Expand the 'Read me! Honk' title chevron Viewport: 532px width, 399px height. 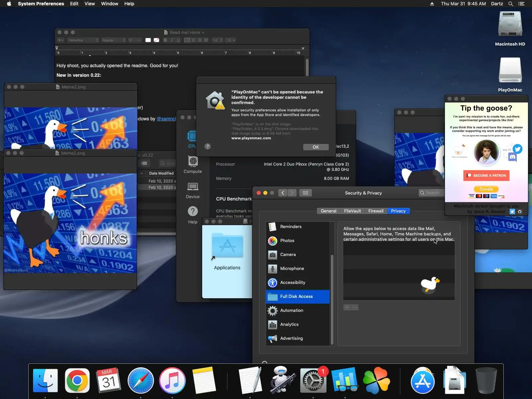click(x=203, y=33)
